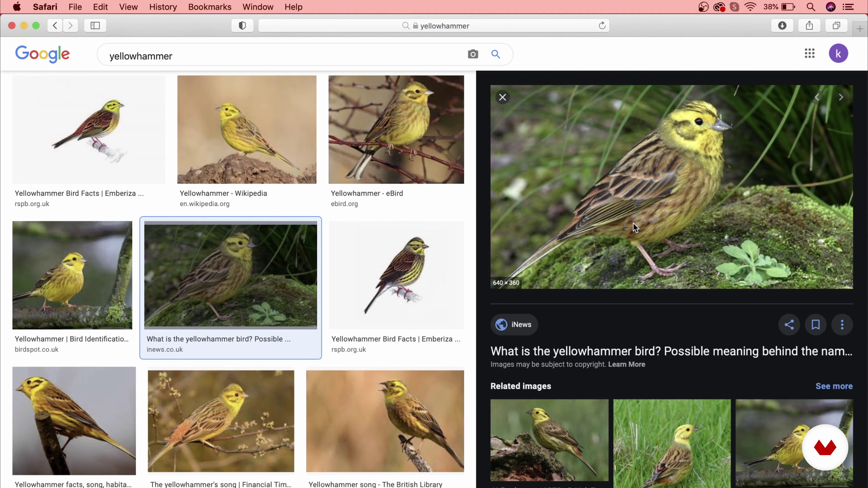This screenshot has height=488, width=868.
Task: Open related image of bird in grass
Action: 672,443
